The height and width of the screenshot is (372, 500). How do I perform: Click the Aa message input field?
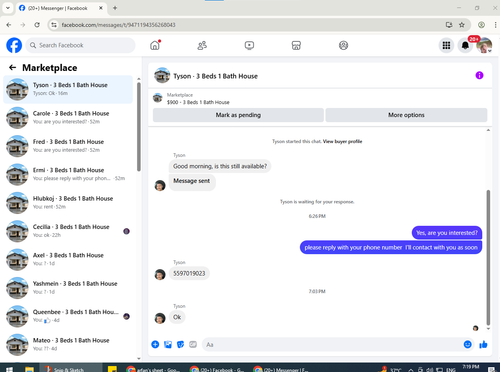[332, 344]
